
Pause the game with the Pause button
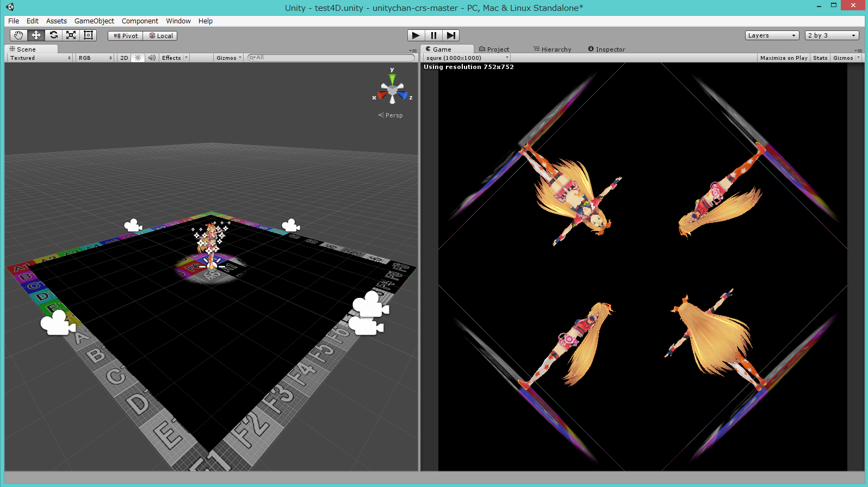433,35
